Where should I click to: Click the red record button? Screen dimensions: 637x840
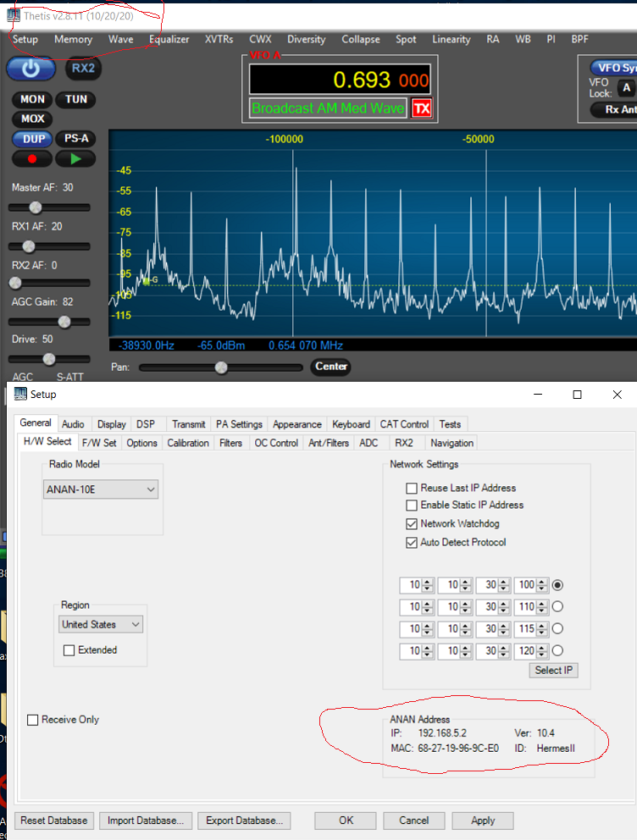tap(32, 158)
